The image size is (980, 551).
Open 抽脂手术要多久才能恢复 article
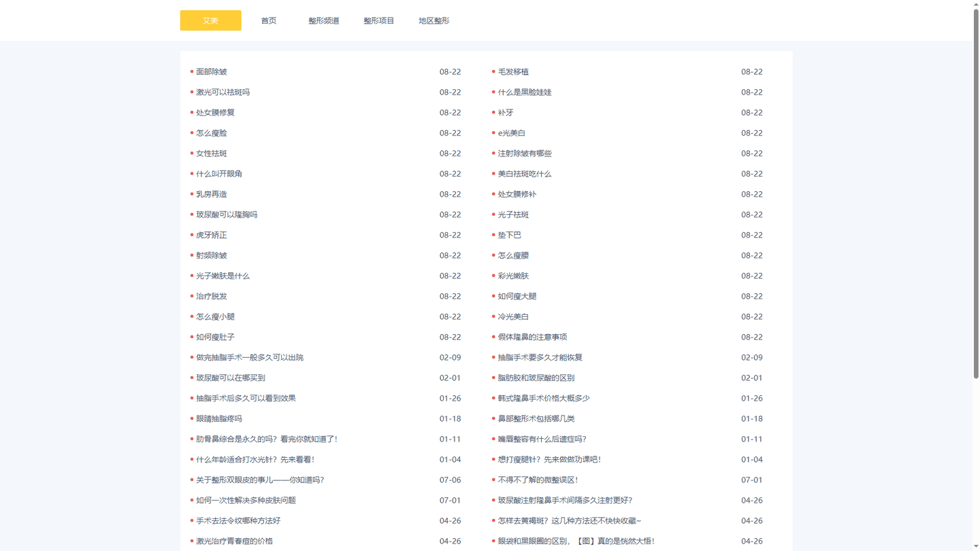540,357
